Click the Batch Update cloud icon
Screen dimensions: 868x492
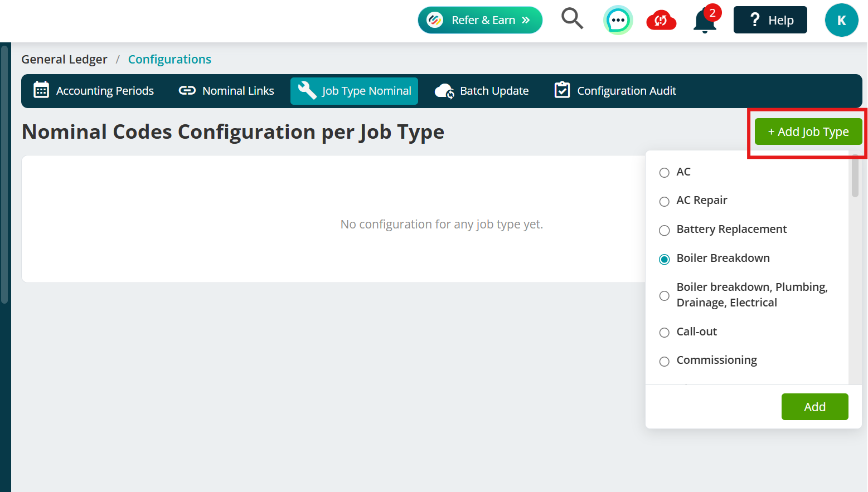tap(444, 91)
